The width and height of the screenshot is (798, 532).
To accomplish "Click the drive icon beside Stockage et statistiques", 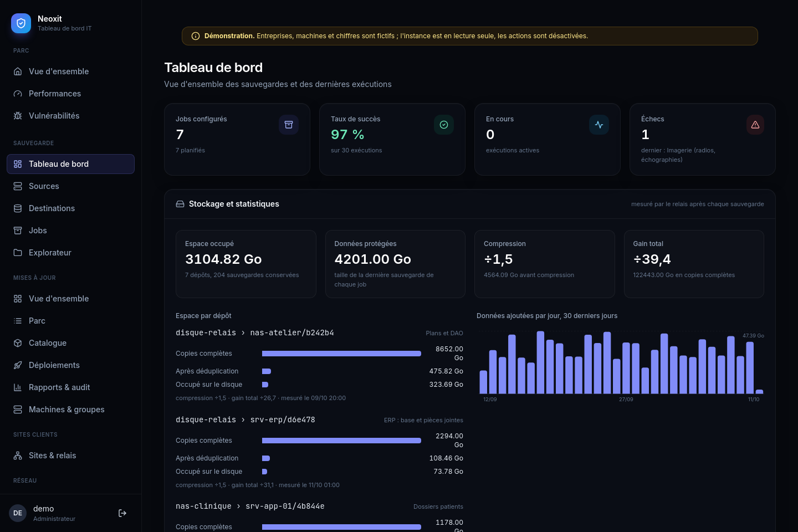I will coord(180,204).
